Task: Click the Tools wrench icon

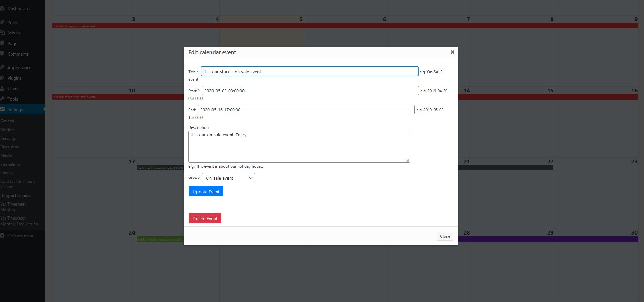Action: (x=2, y=99)
